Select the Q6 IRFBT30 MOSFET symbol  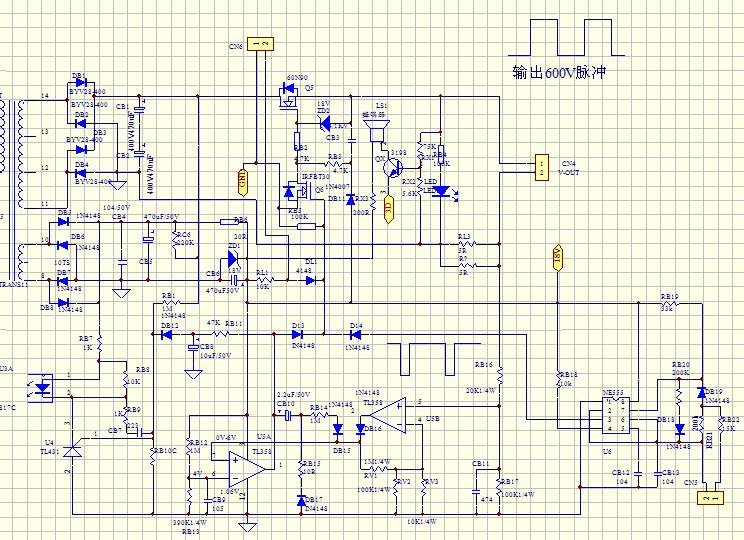297,191
